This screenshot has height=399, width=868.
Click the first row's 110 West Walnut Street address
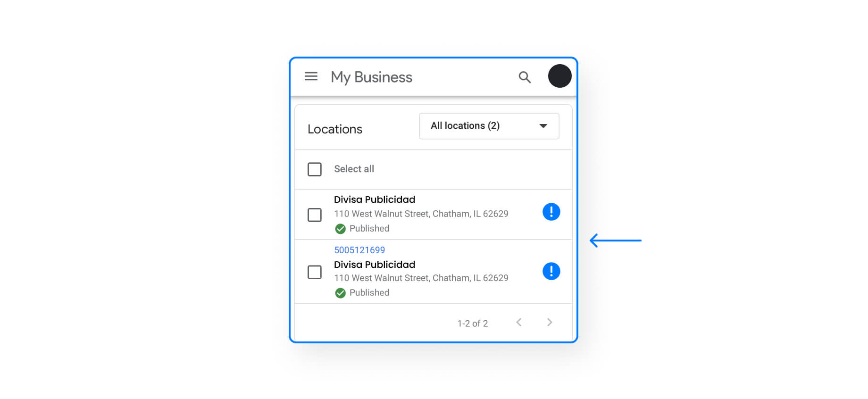pos(421,214)
